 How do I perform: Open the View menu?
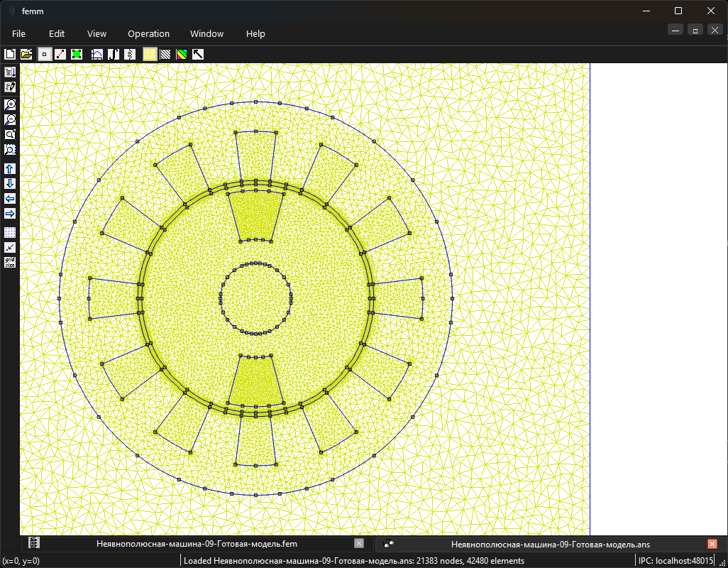pyautogui.click(x=96, y=34)
